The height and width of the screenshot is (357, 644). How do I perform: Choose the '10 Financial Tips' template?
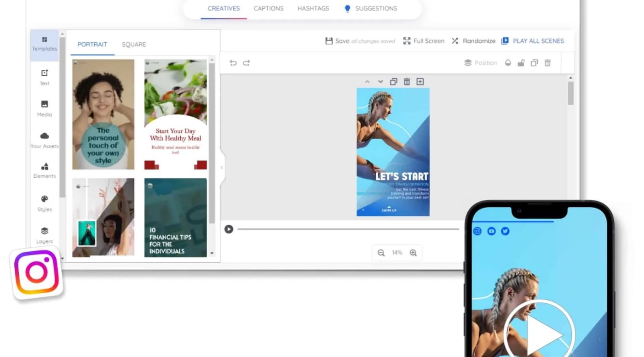[x=176, y=217]
